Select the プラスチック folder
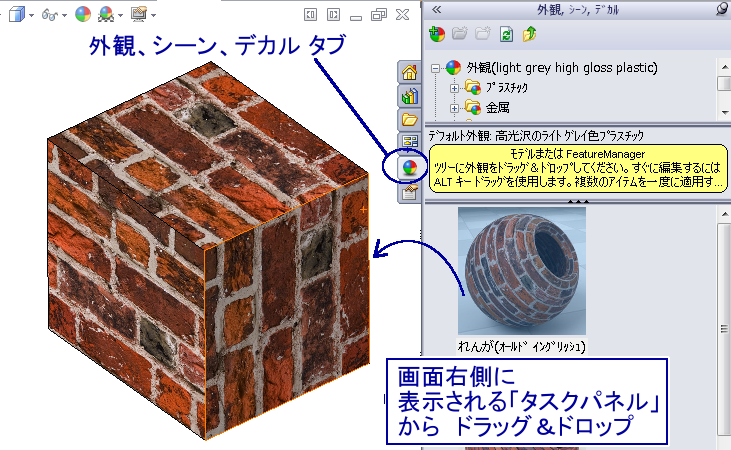The image size is (731, 450). tap(507, 88)
